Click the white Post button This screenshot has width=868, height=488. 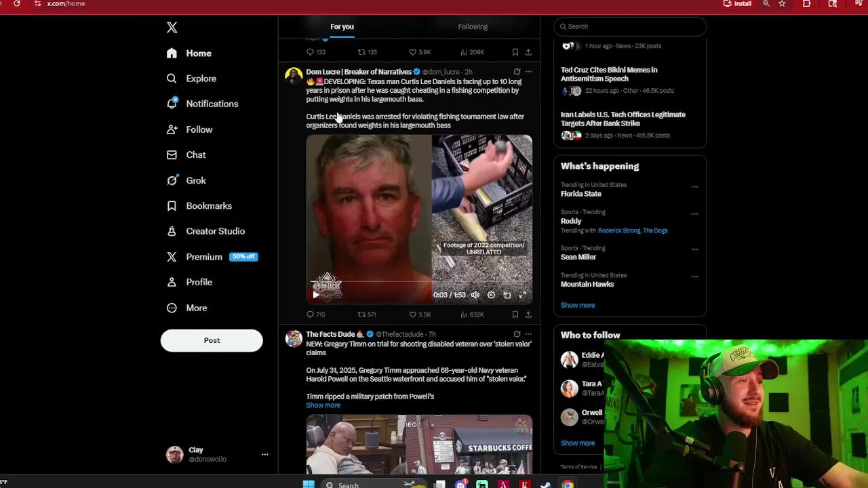[x=212, y=340]
